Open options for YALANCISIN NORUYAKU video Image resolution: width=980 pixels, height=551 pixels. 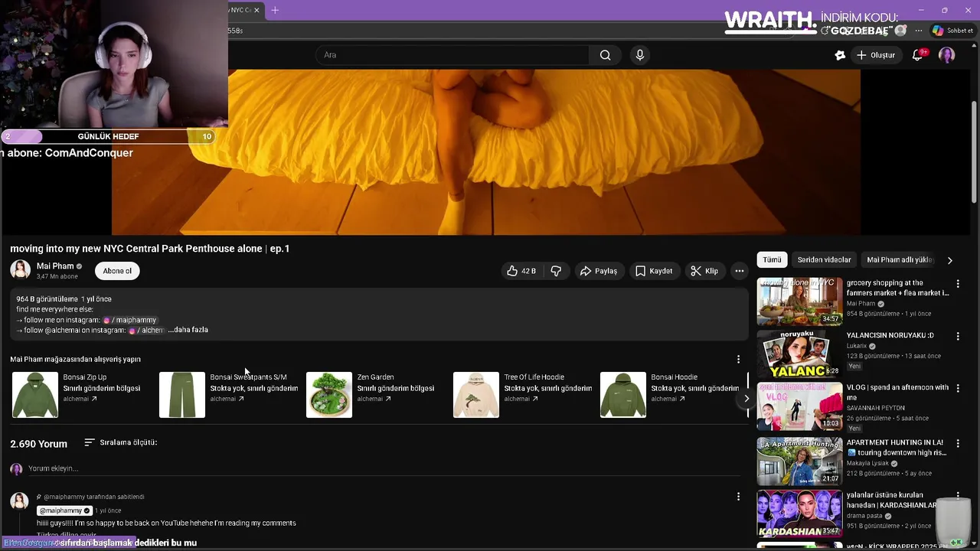(958, 336)
